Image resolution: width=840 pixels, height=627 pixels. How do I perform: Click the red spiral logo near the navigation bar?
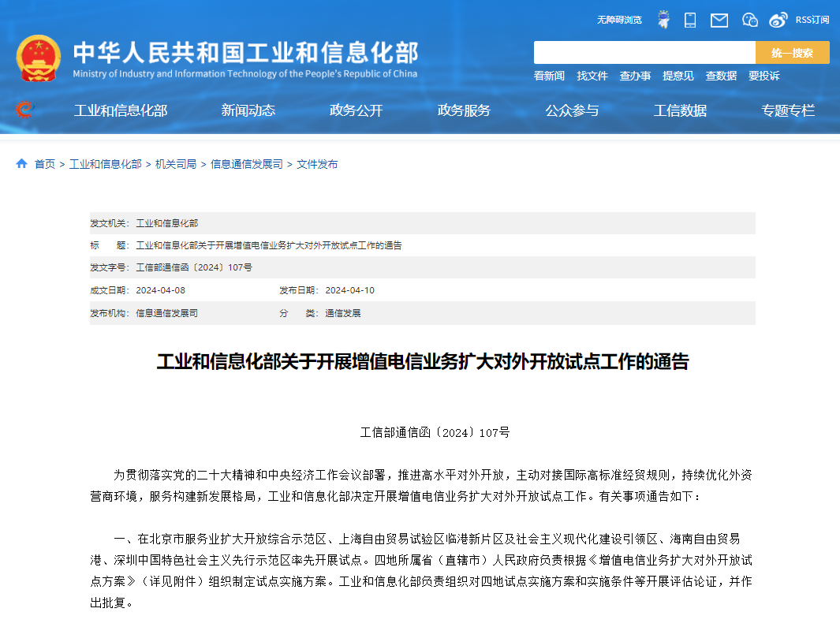(x=24, y=110)
